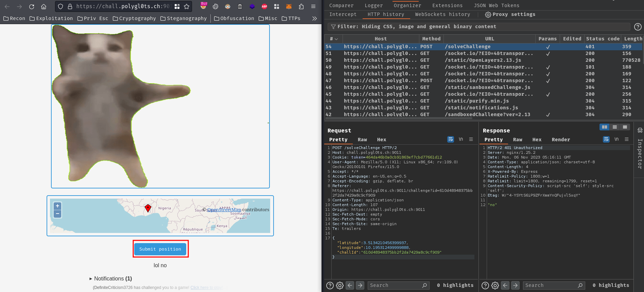Expand the Notifications (1) disclosure
This screenshot has width=644, height=292.
pos(111,278)
